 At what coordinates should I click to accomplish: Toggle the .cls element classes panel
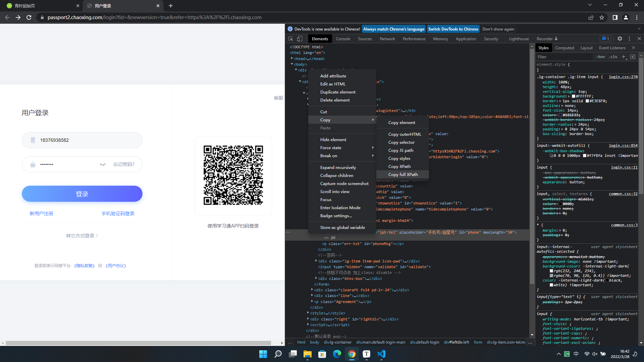[x=613, y=57]
